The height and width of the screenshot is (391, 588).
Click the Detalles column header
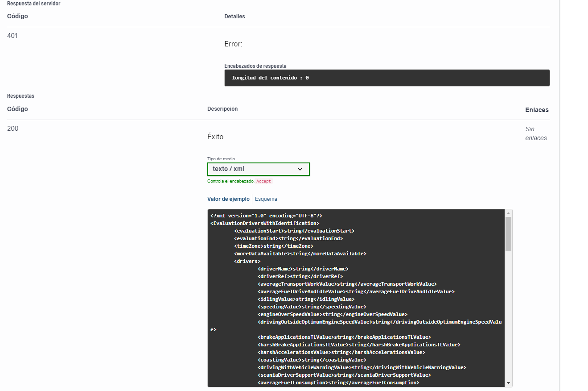234,17
